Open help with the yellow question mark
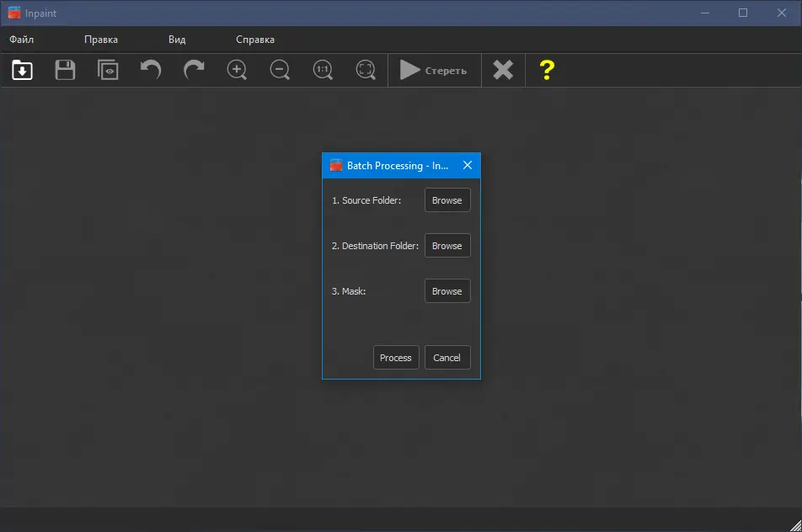The height and width of the screenshot is (532, 802). tap(547, 70)
